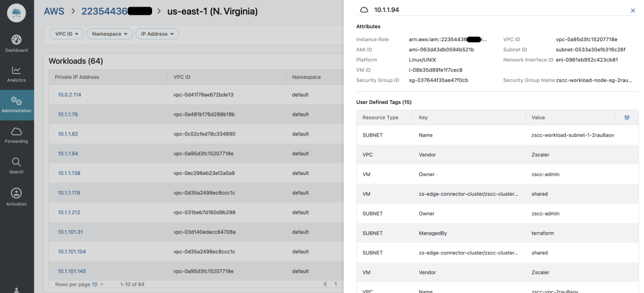Open the IP Address filter dropdown

tap(157, 34)
